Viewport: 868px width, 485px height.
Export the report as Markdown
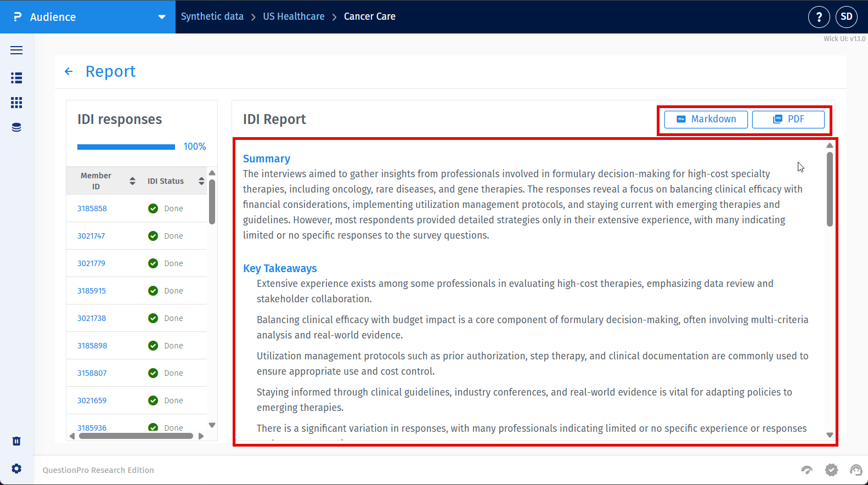706,120
